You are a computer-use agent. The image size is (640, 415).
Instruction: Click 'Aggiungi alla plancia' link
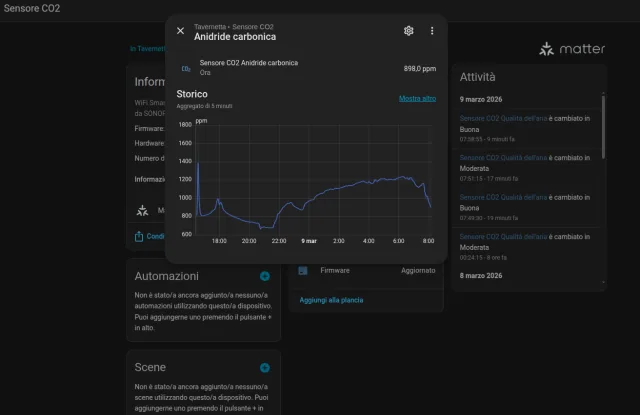point(331,300)
